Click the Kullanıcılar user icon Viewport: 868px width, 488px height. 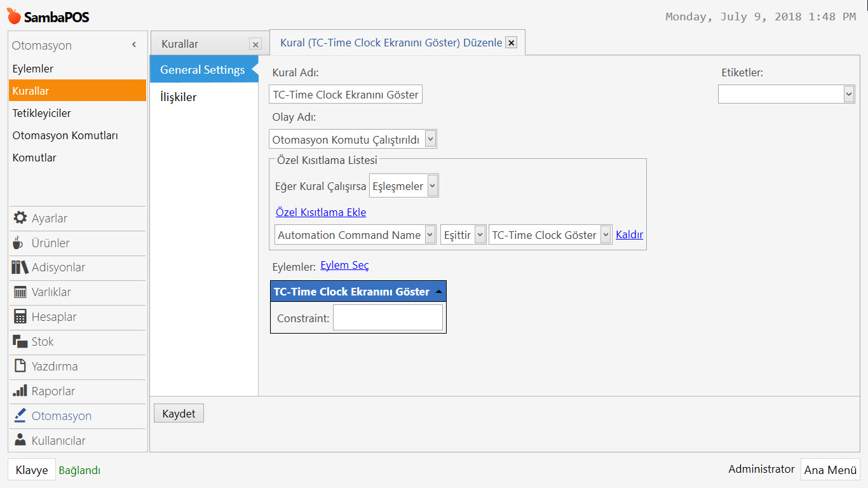[x=20, y=440]
